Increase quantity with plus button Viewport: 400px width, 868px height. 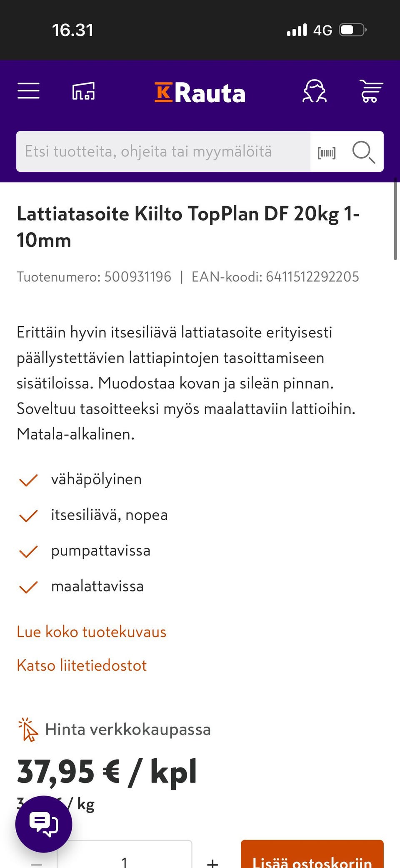[x=212, y=862]
